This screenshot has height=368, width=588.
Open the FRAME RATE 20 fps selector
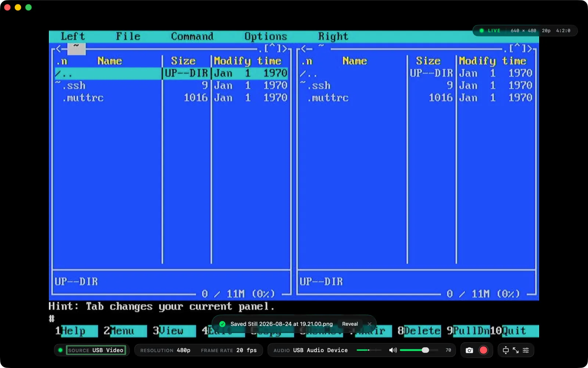click(x=229, y=350)
